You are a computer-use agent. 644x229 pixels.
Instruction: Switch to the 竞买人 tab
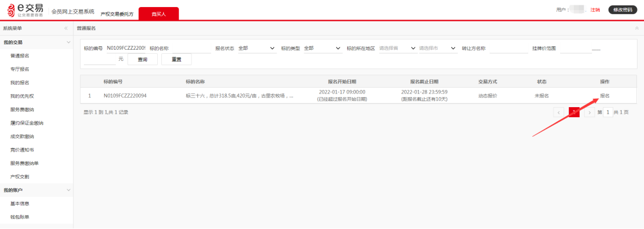[158, 14]
